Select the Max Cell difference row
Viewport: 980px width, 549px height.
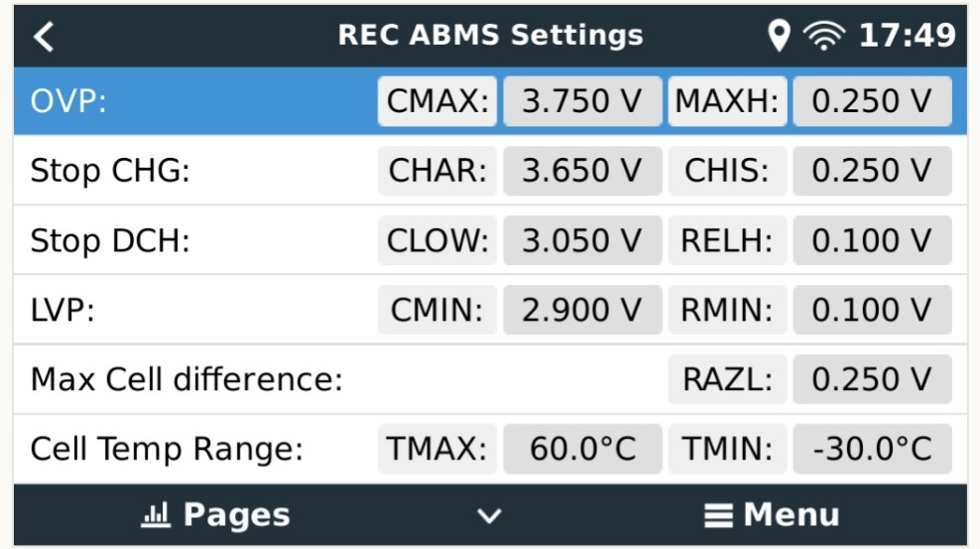(x=490, y=379)
